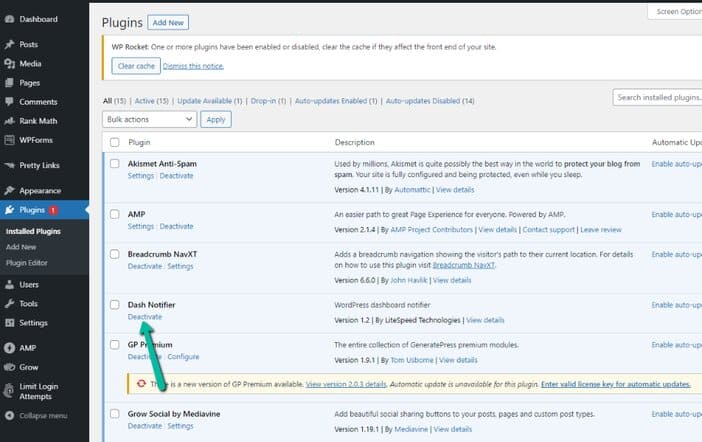
Task: Open Installed Plugins submenu item
Action: pos(33,232)
